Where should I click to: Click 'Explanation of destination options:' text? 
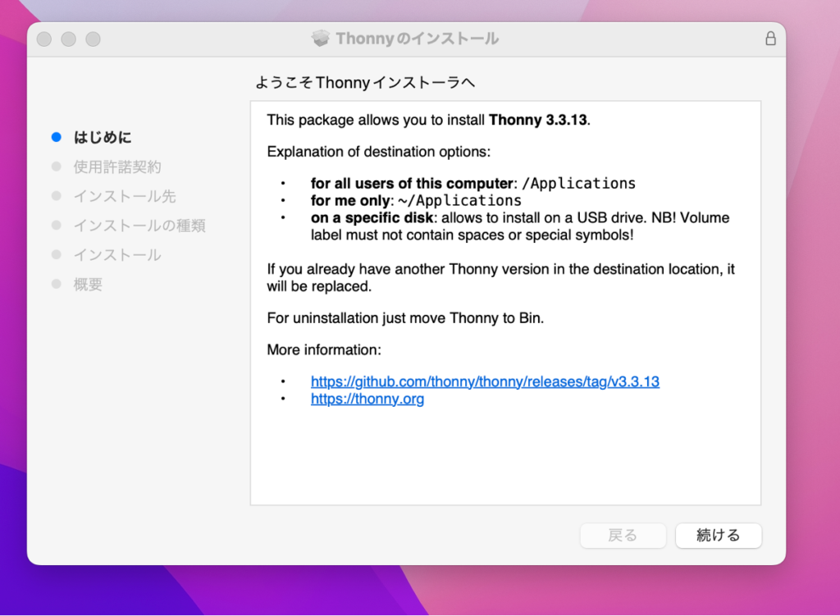pyautogui.click(x=379, y=152)
